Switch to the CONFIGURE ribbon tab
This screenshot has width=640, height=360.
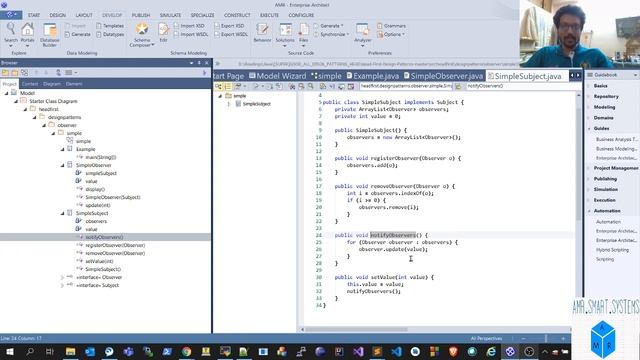tap(301, 15)
